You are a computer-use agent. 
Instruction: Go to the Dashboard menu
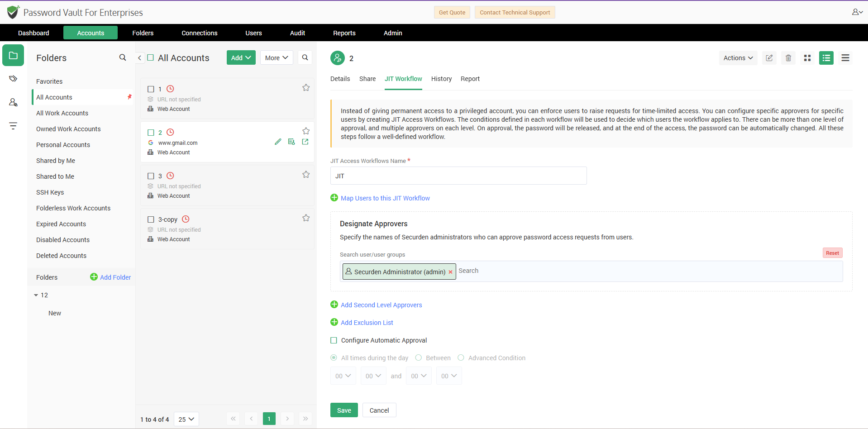[x=33, y=33]
